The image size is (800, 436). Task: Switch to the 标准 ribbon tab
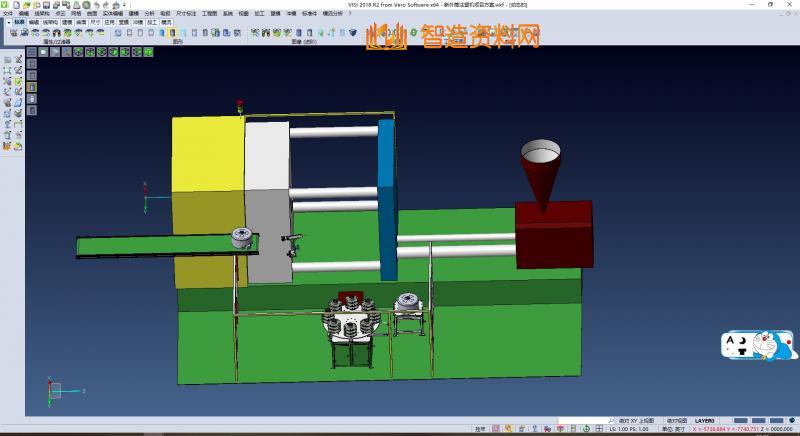coord(19,21)
